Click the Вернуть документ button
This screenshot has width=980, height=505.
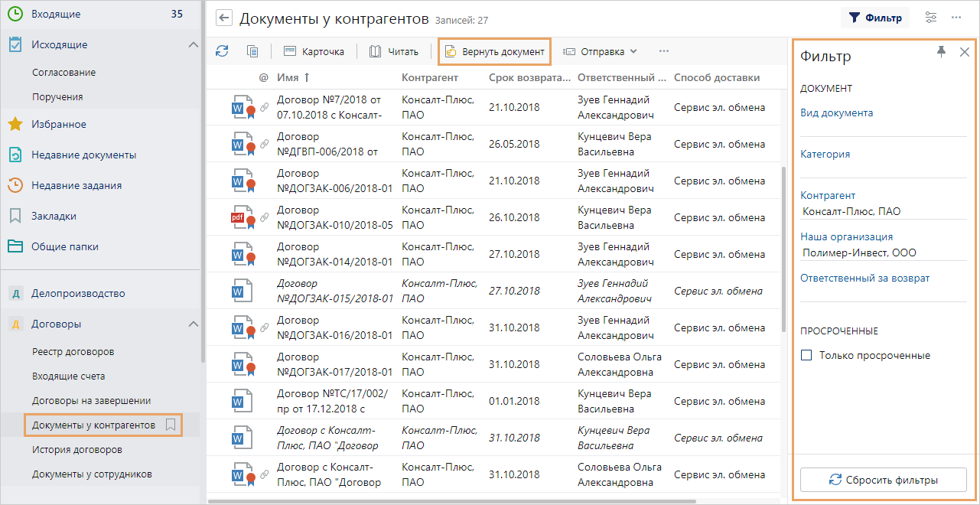tap(494, 51)
